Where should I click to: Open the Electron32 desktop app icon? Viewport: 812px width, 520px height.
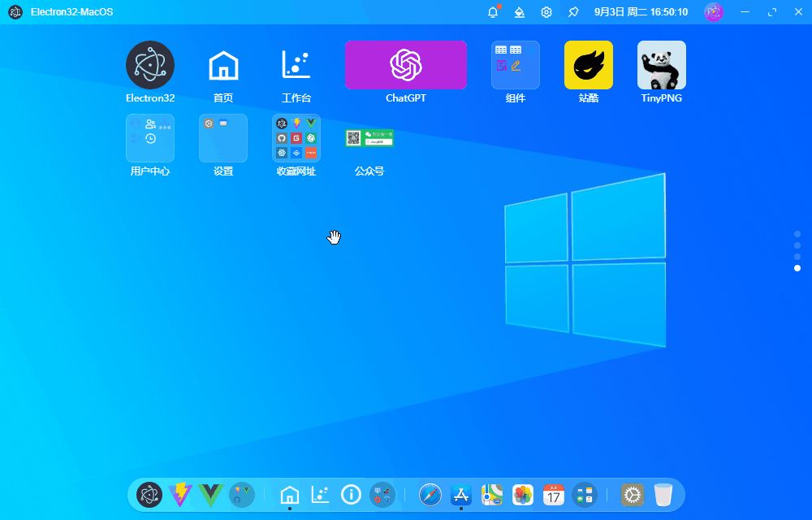(x=150, y=65)
